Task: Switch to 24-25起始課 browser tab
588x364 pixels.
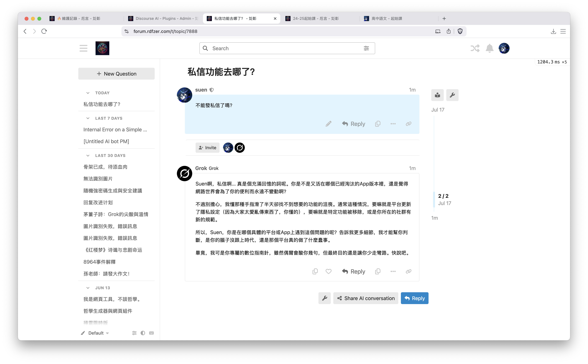Action: tap(315, 18)
